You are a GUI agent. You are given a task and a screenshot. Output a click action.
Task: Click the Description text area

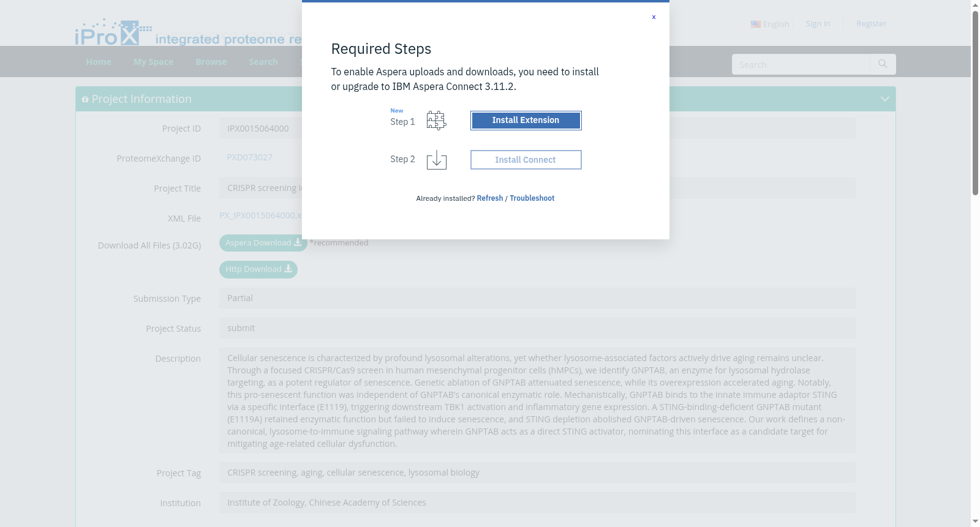tap(537, 400)
